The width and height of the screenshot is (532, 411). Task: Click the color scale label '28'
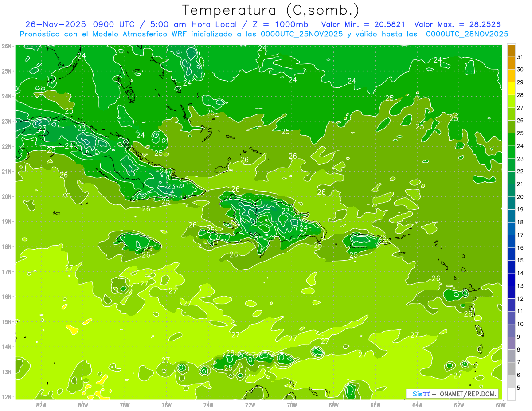click(x=520, y=95)
